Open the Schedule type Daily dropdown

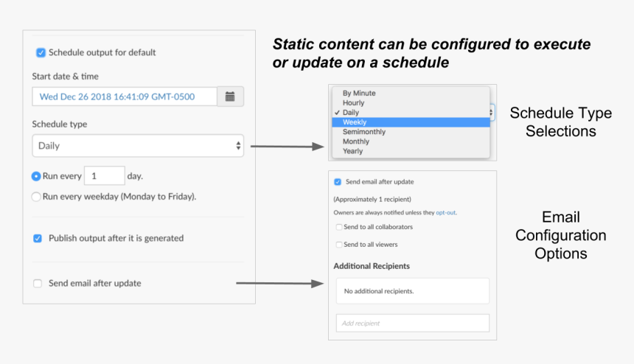tap(138, 146)
